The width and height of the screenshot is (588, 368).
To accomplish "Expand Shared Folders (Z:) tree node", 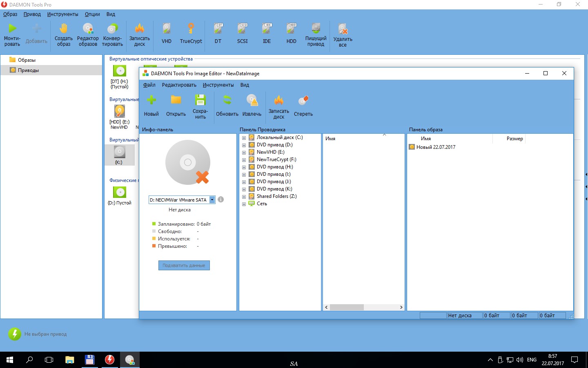I will 244,197.
